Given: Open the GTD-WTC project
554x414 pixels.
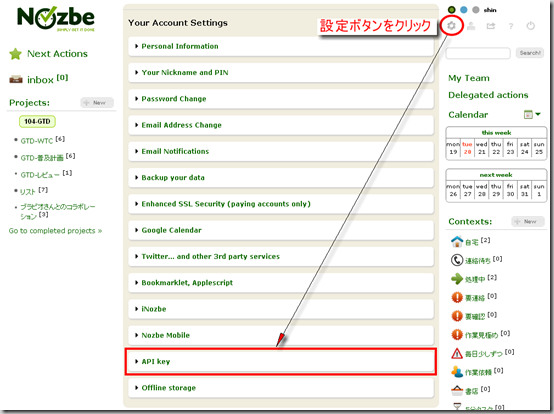Looking at the screenshot, I should tap(37, 141).
